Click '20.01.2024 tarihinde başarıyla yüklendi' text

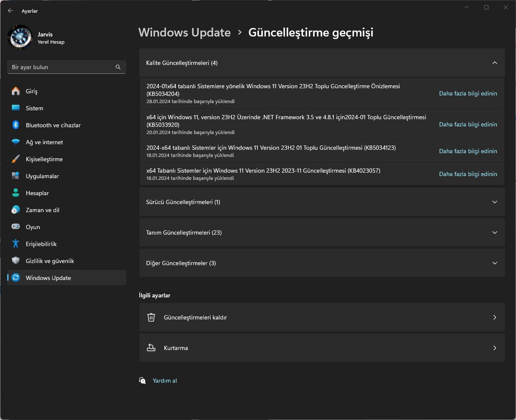190,132
